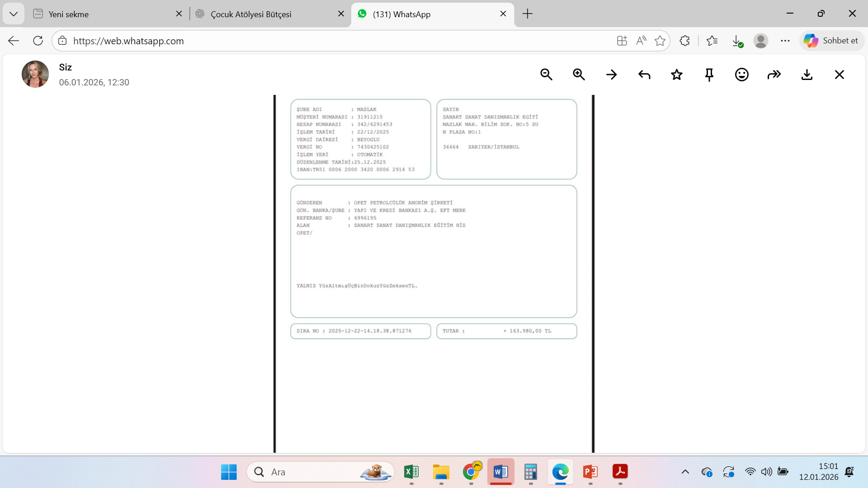Open the sync tray icon
868x488 pixels.
729,472
